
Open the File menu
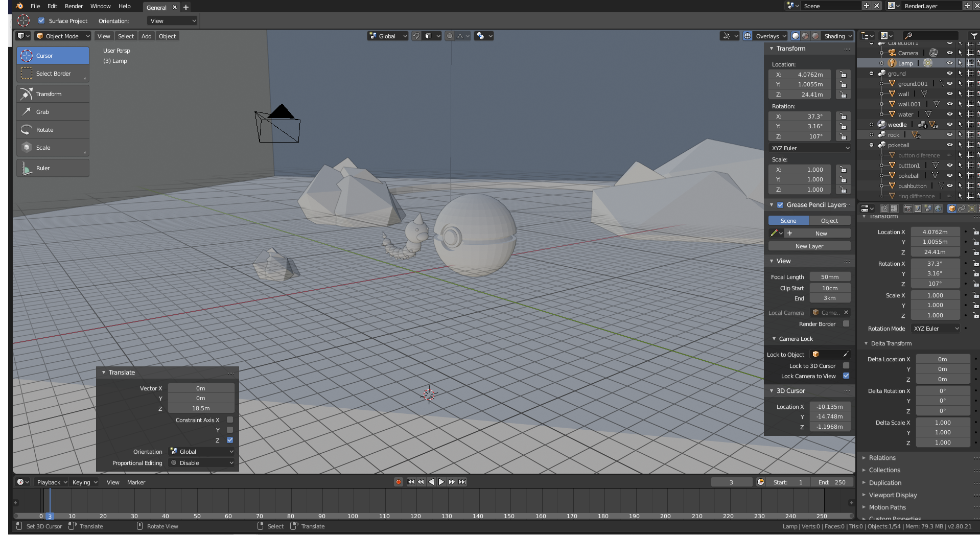click(35, 6)
